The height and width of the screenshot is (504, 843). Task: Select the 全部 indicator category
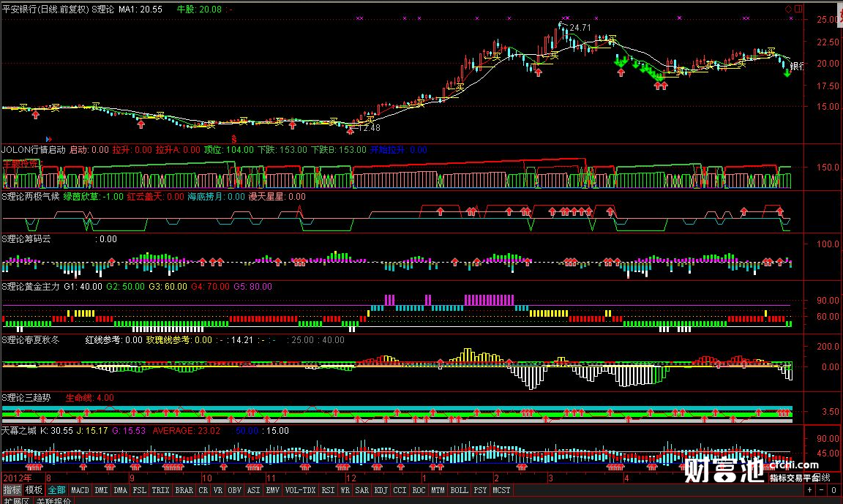[x=56, y=490]
